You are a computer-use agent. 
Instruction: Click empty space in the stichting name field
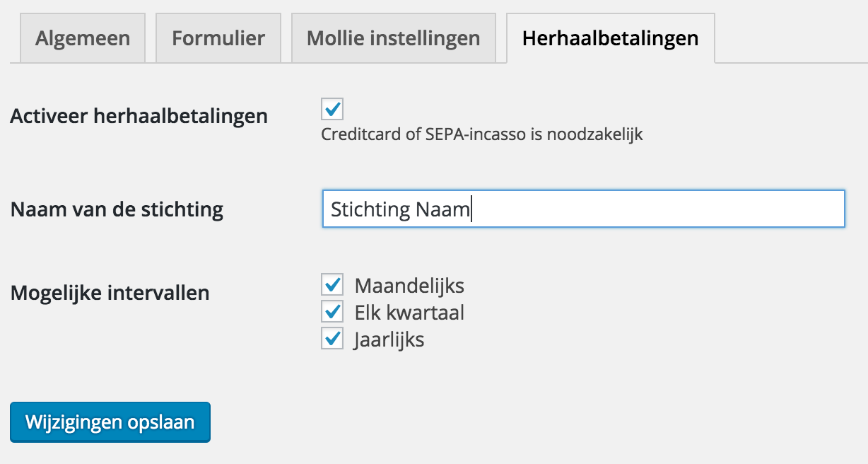[657, 209]
